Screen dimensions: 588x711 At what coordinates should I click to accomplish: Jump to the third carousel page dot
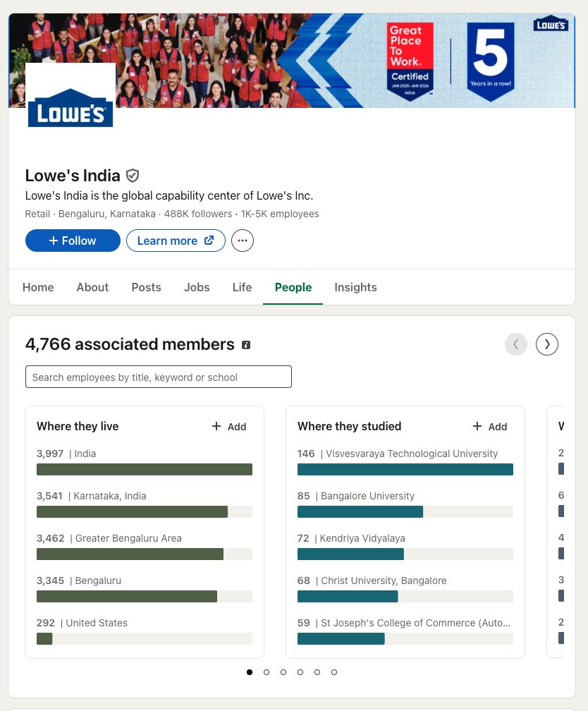pos(283,672)
